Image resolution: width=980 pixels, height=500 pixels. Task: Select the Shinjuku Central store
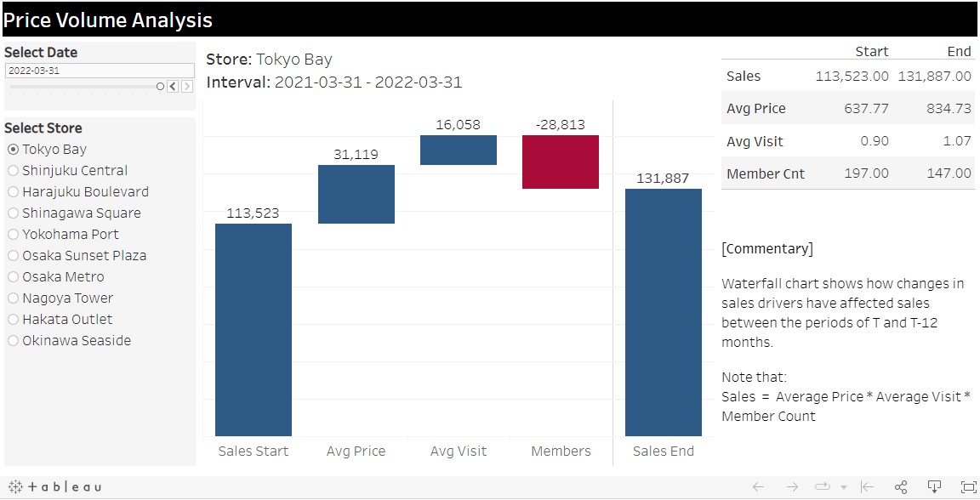[x=13, y=171]
